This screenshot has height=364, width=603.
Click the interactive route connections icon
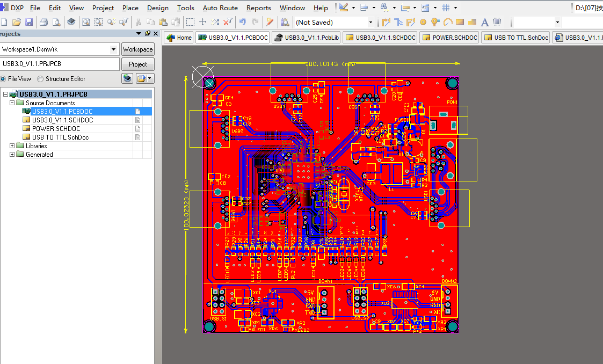tap(386, 23)
